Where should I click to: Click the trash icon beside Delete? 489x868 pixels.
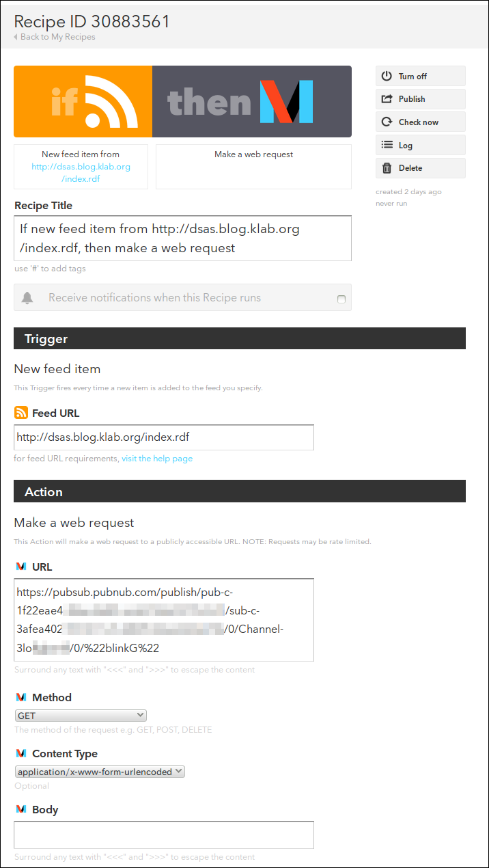(x=387, y=168)
